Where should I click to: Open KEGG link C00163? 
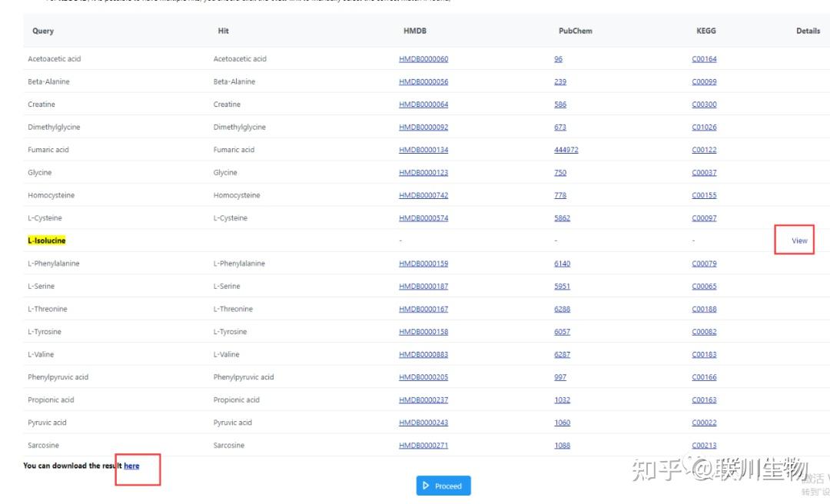(704, 400)
